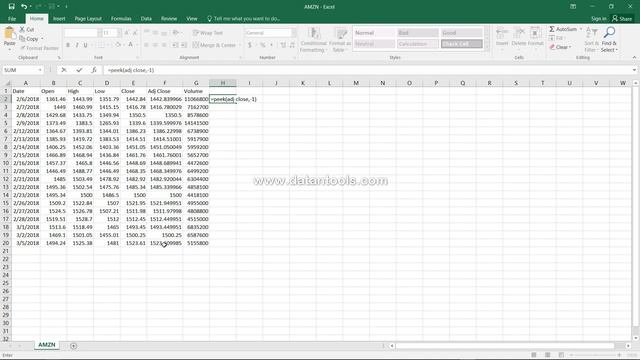
Task: Click the Save icon in the title bar
Action: (x=11, y=7)
